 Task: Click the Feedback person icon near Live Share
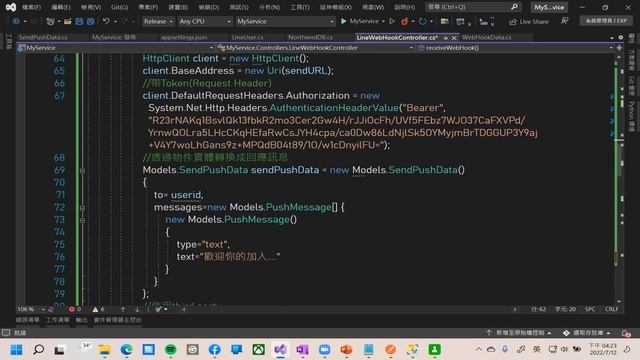pyautogui.click(x=564, y=21)
